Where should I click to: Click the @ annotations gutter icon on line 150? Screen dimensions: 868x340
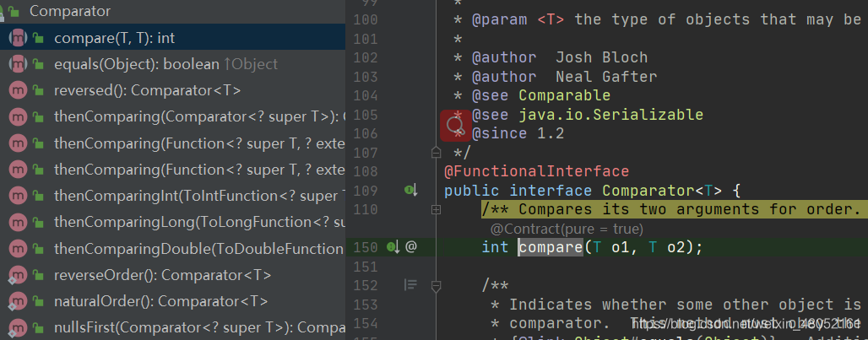pyautogui.click(x=410, y=246)
